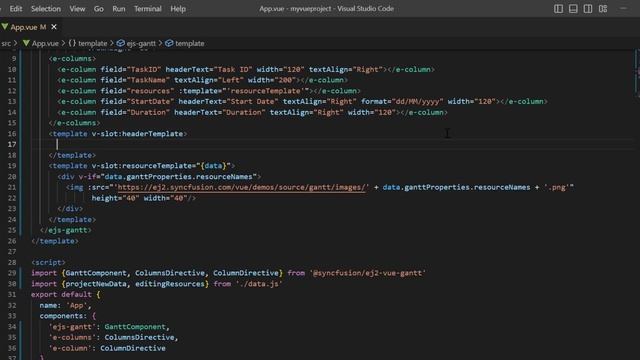Click the syncfusion images URL link
The height and width of the screenshot is (360, 640).
(x=243, y=187)
